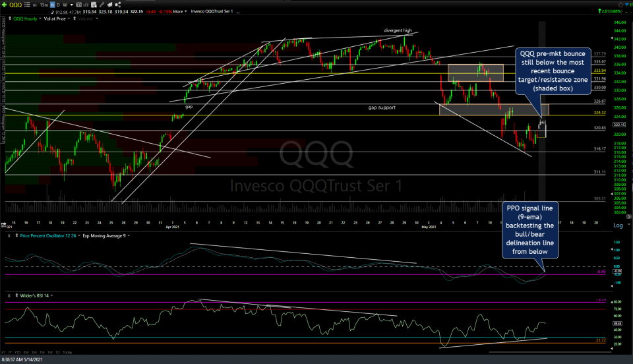The height and width of the screenshot is (364, 633).
Task: Select the pencil drawing tool icon
Action: 102,5
